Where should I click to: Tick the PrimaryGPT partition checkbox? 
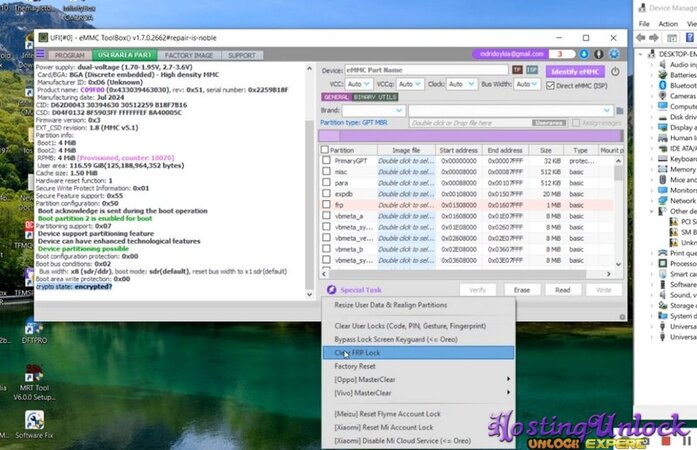coord(326,160)
